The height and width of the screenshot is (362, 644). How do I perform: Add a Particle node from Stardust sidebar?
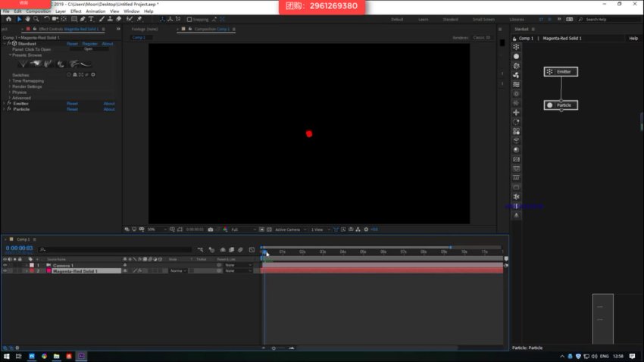pyautogui.click(x=517, y=56)
